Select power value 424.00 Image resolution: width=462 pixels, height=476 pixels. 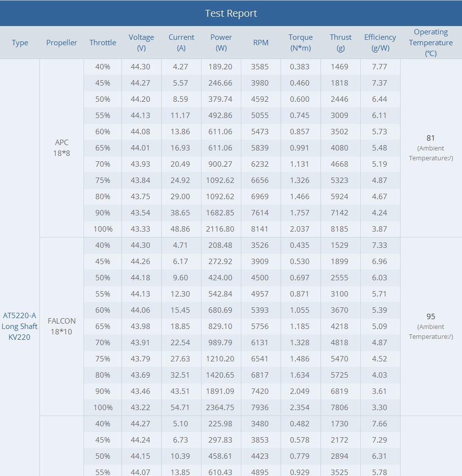[220, 278]
